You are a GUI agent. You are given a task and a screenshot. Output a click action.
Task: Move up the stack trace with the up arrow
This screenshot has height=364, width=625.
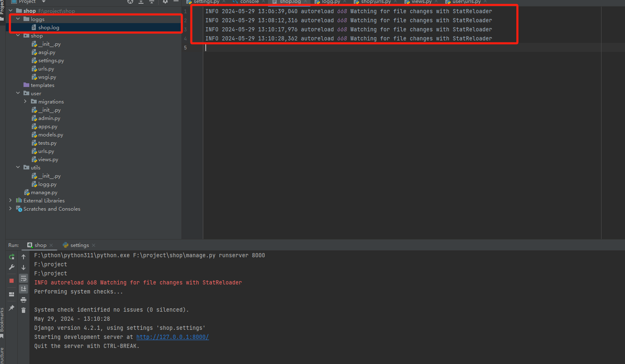pyautogui.click(x=23, y=257)
